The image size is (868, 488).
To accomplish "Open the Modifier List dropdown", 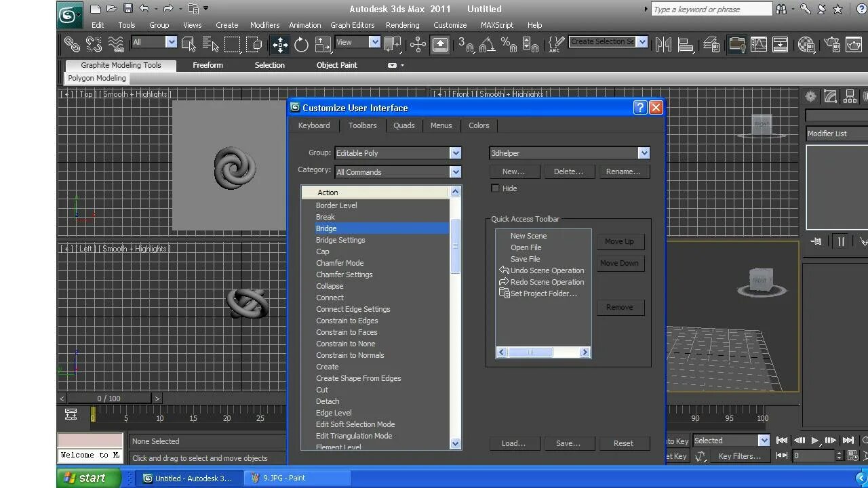I will [837, 134].
